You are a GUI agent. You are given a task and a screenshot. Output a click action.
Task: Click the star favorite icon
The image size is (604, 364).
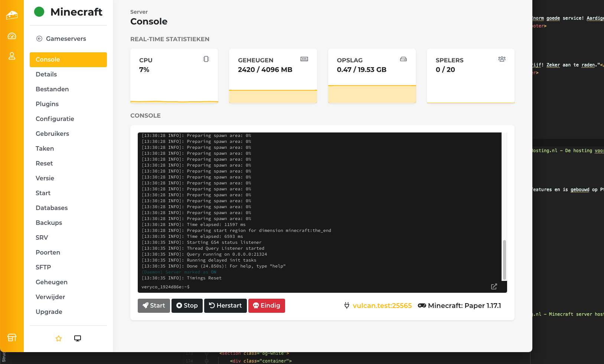point(59,338)
